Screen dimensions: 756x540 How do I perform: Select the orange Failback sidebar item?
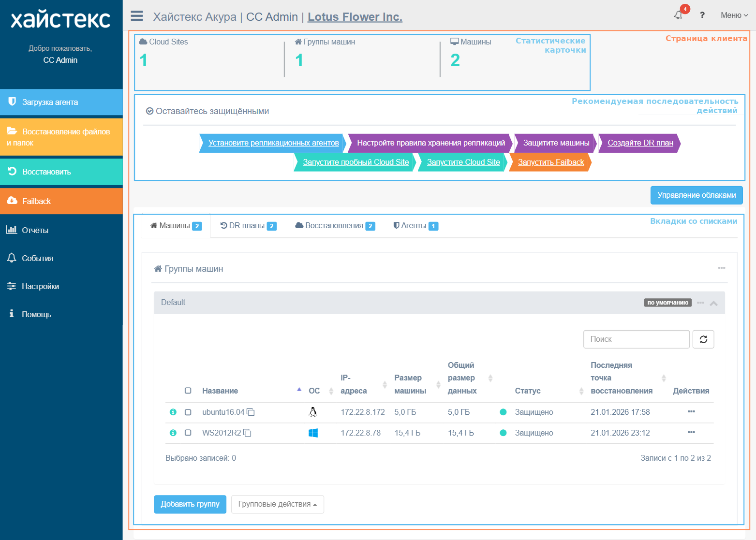click(x=61, y=201)
